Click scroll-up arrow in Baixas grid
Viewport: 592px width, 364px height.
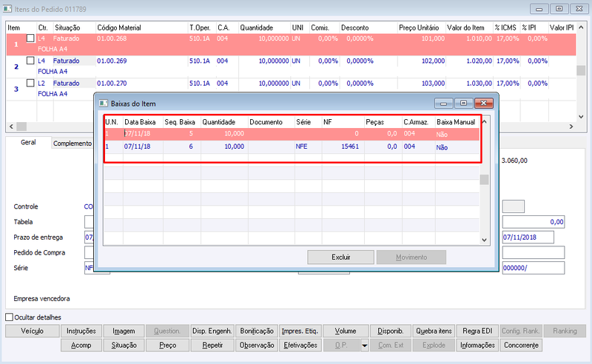(485, 122)
